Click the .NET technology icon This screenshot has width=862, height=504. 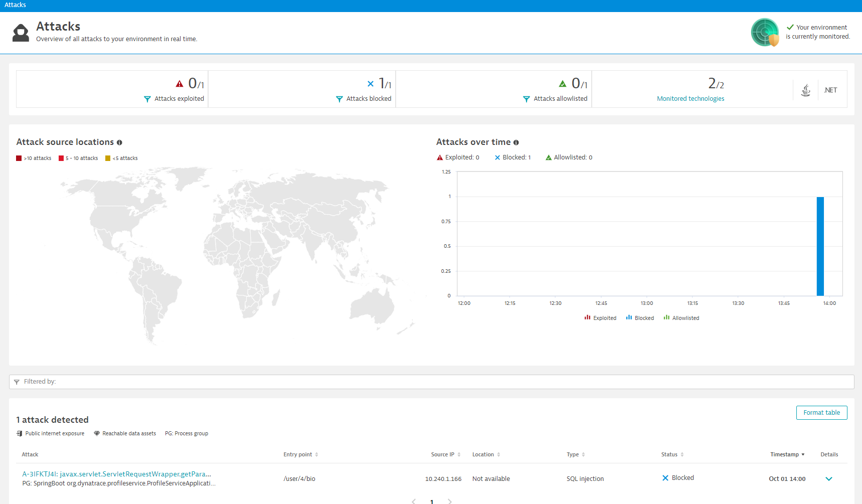830,90
